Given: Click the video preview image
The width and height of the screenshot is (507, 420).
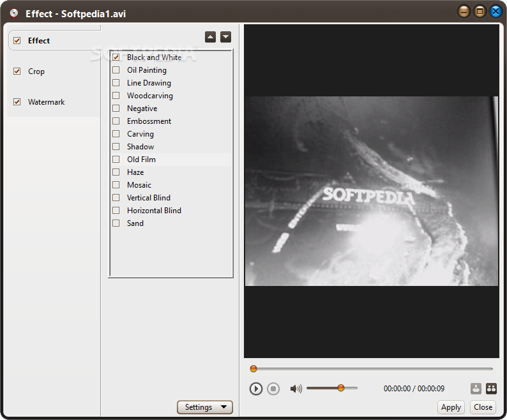Looking at the screenshot, I should (x=372, y=191).
